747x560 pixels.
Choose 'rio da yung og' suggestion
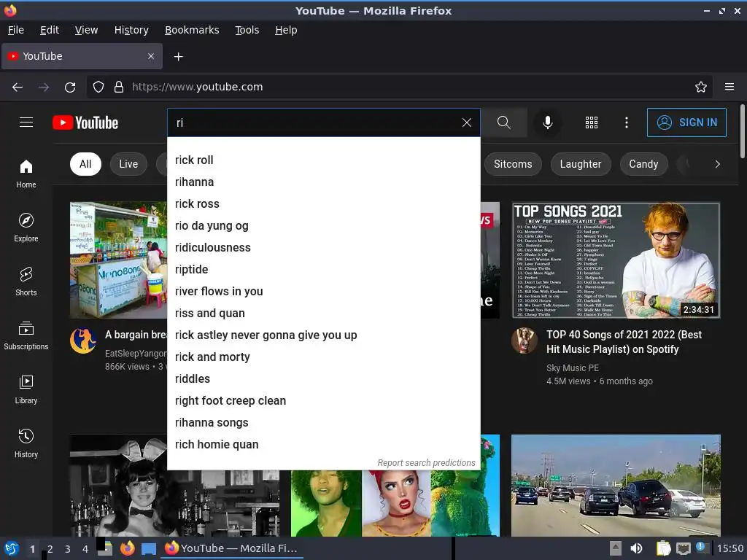pyautogui.click(x=323, y=226)
